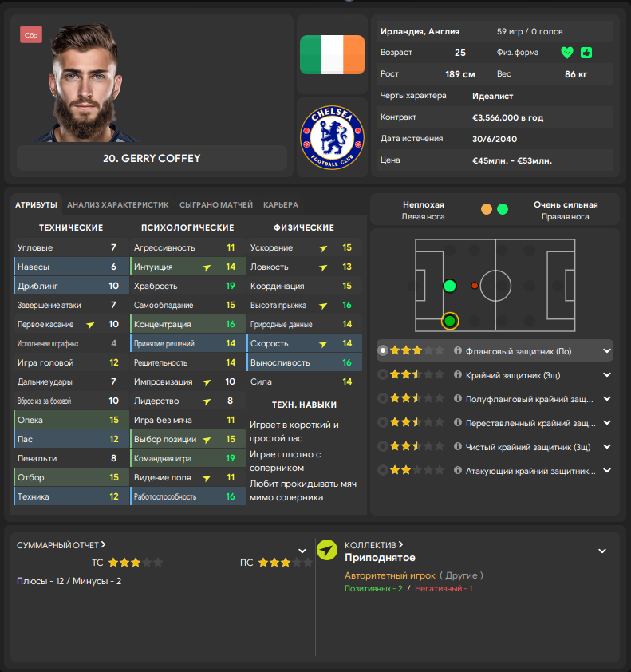The image size is (631, 672).
Task: Open the Суммарный отчет link
Action: [61, 545]
